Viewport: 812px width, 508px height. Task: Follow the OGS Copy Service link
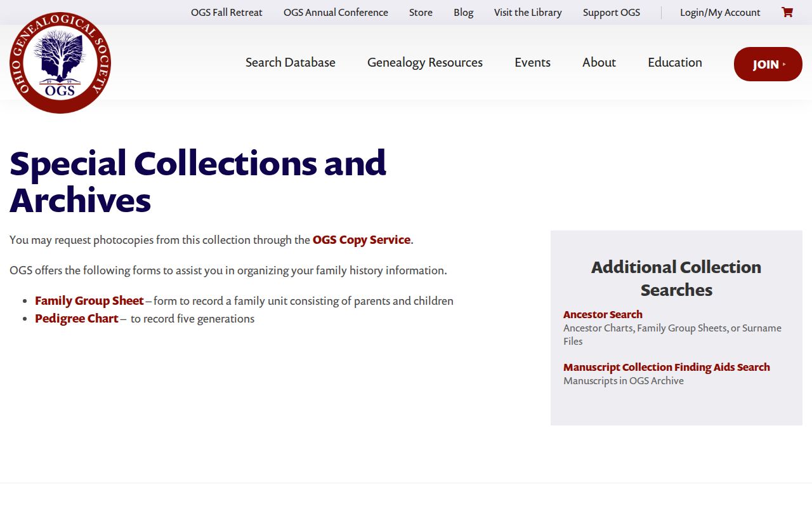pos(362,240)
